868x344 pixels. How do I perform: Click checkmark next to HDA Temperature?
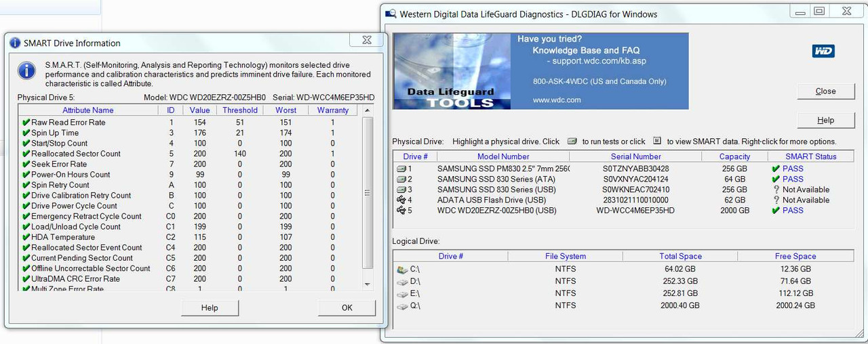(26, 237)
